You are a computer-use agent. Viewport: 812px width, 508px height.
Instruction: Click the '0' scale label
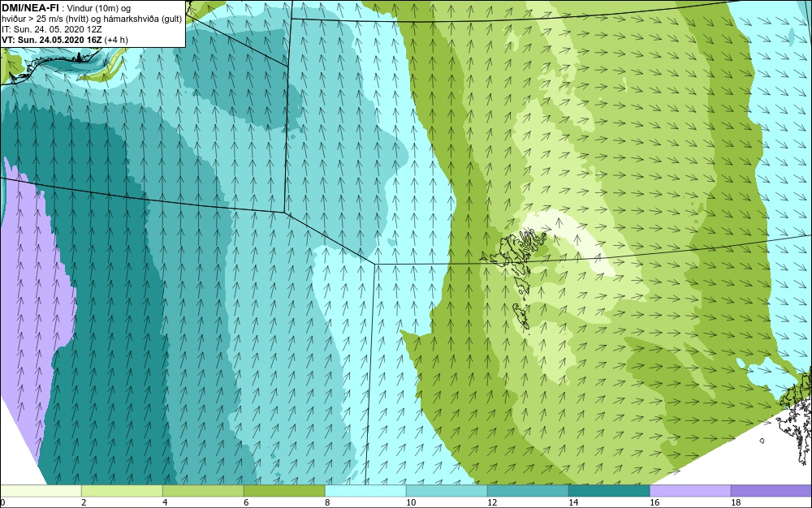(x=2, y=502)
